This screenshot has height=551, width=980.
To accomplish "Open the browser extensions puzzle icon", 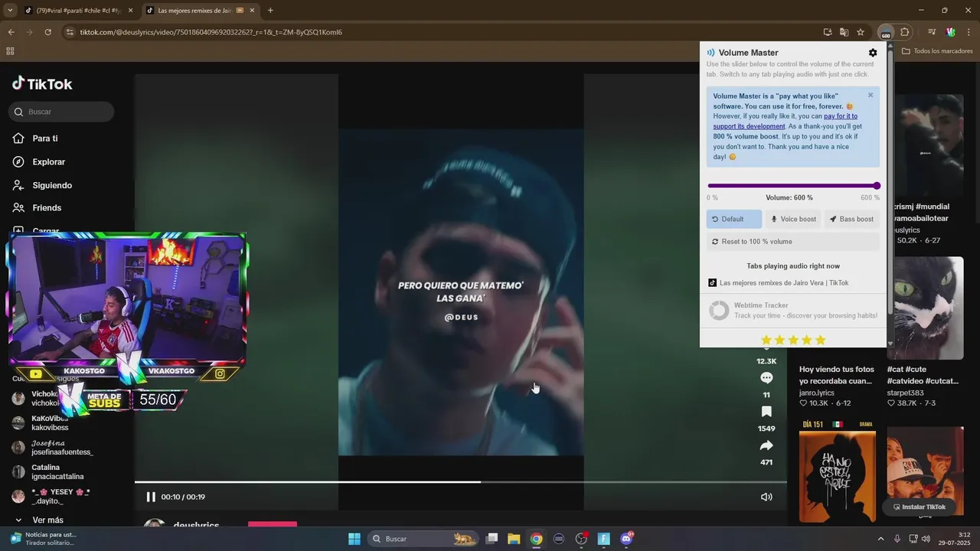I will click(x=904, y=32).
